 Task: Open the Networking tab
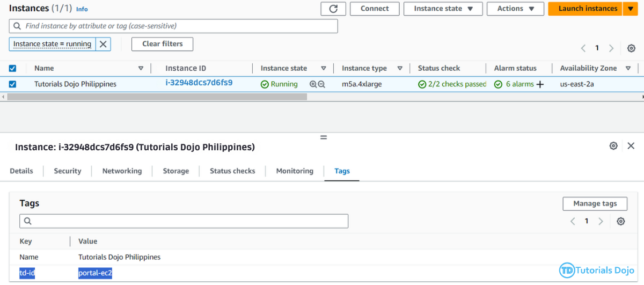122,171
